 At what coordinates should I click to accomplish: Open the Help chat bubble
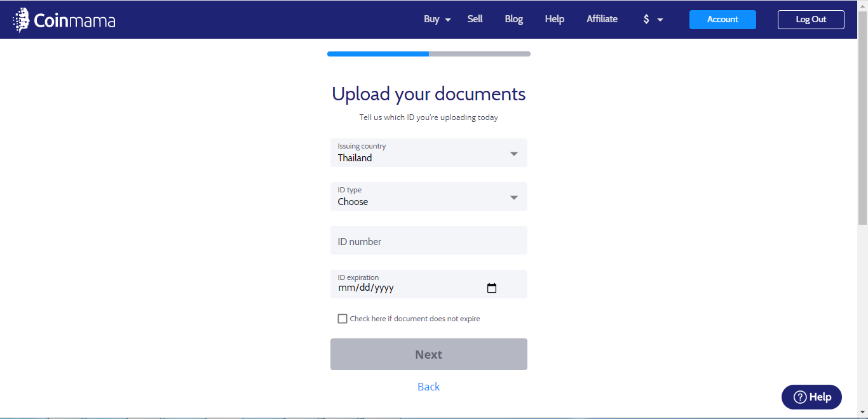pyautogui.click(x=811, y=397)
